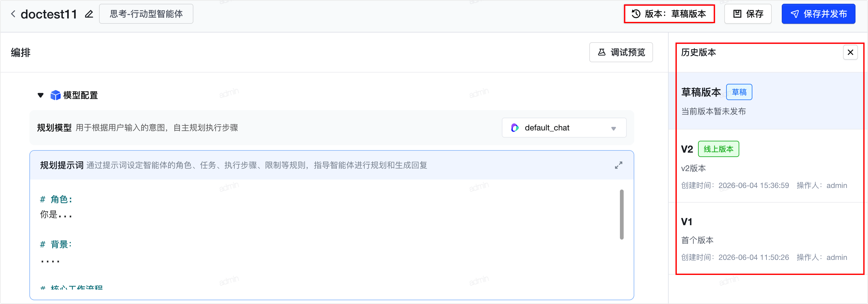Image resolution: width=868 pixels, height=304 pixels.
Task: Open 调试预览 debug preview
Action: [621, 52]
